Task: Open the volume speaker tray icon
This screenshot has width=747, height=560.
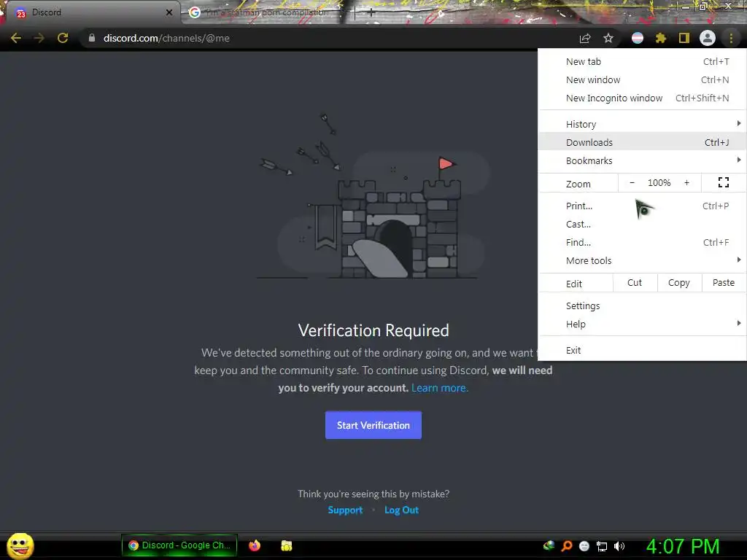Action: (x=619, y=546)
